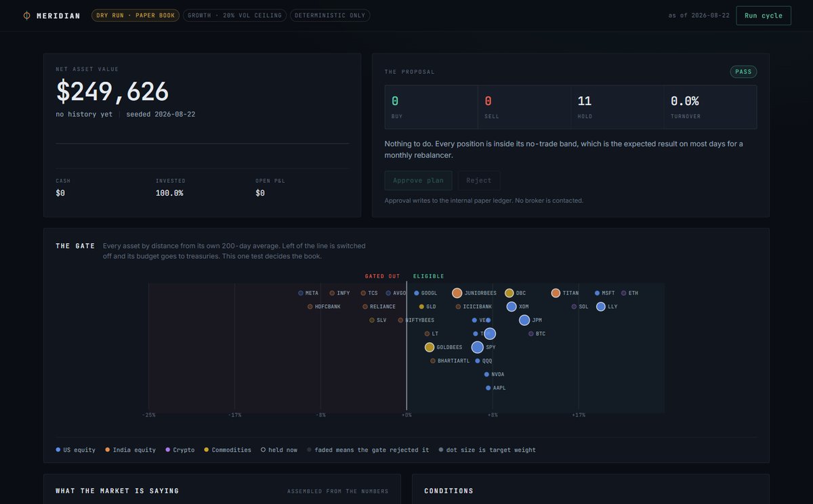Screen dimensions: 813x504
Task: Click the '+17%' axis label
Action: point(578,415)
